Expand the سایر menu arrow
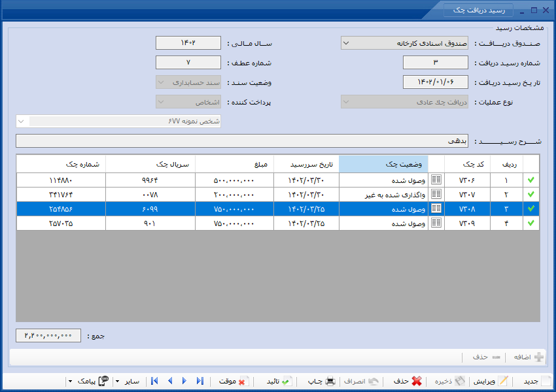556x392 pixels. 117,382
